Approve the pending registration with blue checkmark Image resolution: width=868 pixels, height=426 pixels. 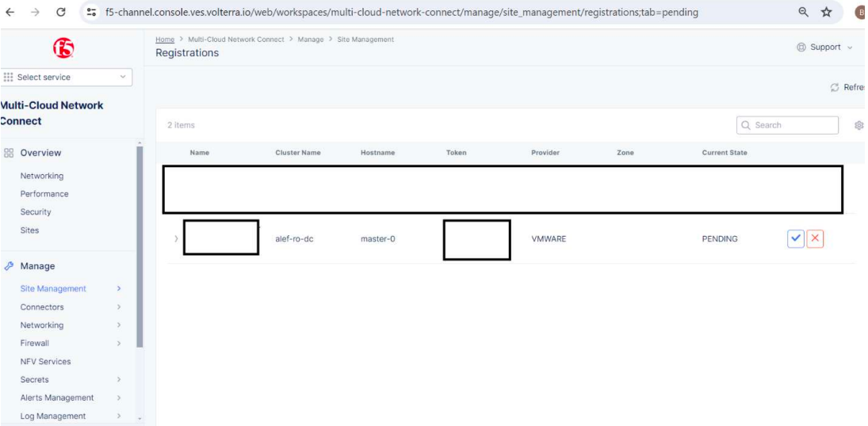[796, 238]
